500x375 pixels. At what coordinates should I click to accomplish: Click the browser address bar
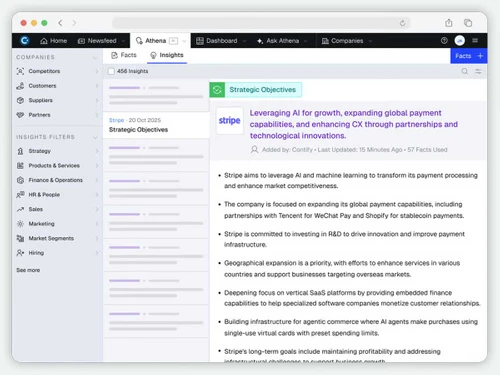(261, 23)
